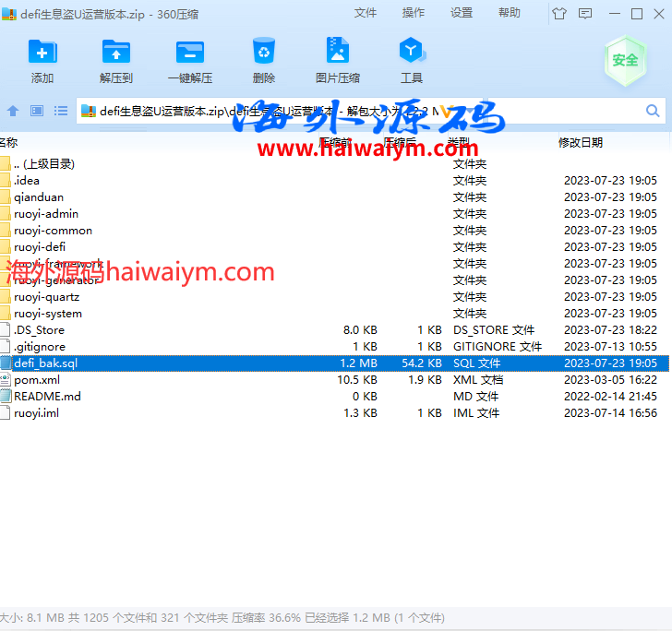Open the 文件 (File) menu
The height and width of the screenshot is (631, 672).
point(366,13)
